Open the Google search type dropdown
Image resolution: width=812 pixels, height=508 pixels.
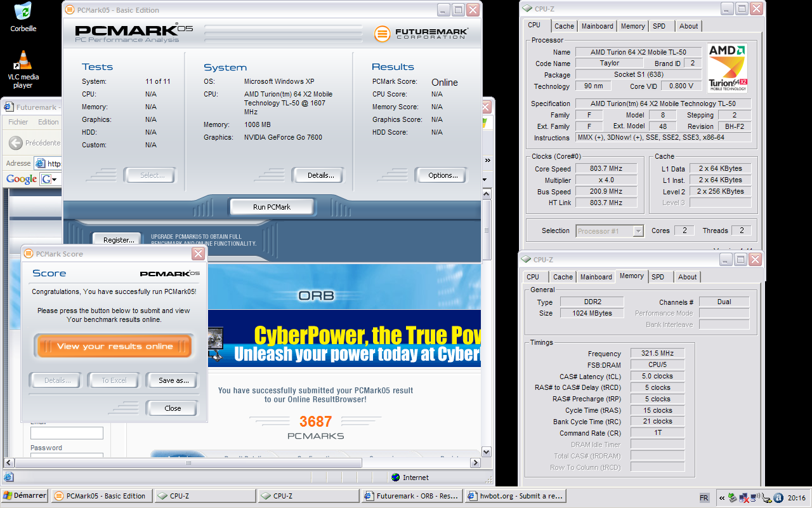pos(49,179)
